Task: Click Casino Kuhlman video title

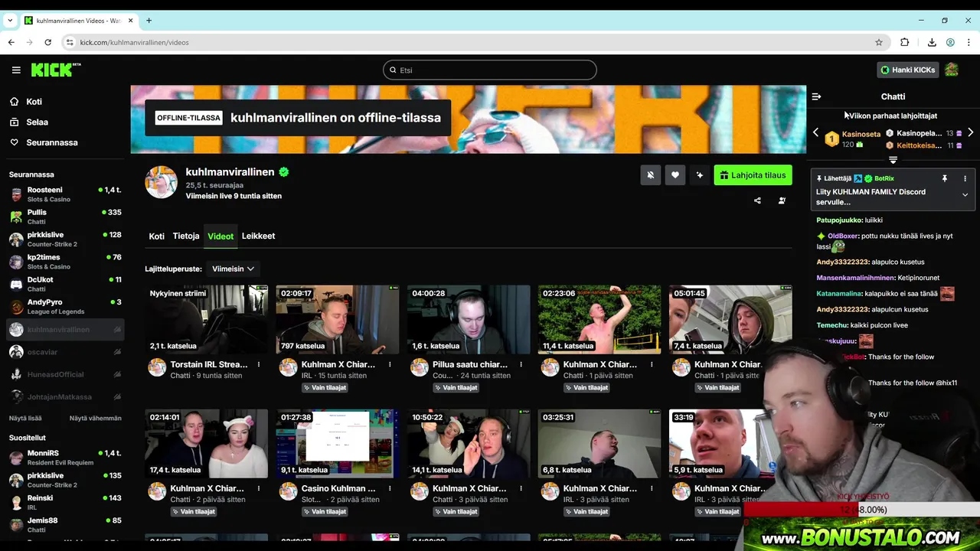Action: pyautogui.click(x=338, y=488)
